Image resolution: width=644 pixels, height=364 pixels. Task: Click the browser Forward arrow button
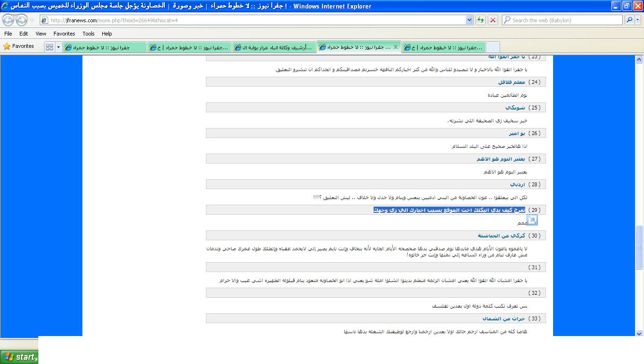(21, 20)
